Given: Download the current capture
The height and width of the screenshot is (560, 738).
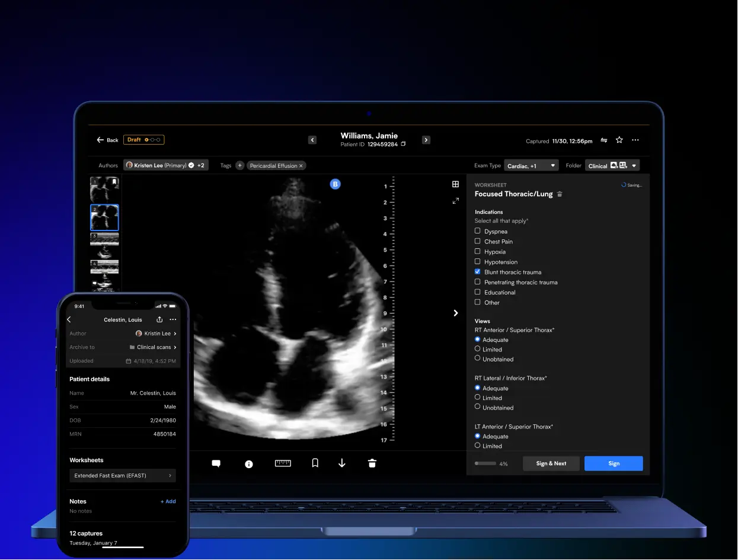Looking at the screenshot, I should click(342, 463).
